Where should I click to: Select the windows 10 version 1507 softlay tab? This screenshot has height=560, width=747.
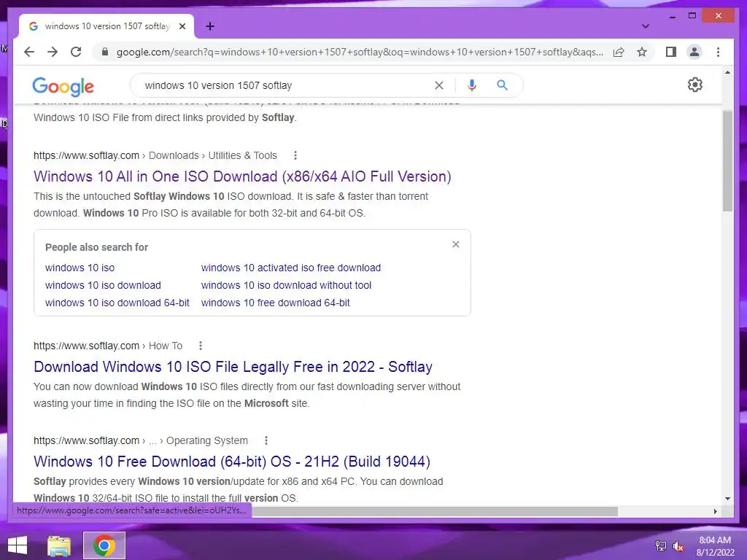(x=107, y=26)
